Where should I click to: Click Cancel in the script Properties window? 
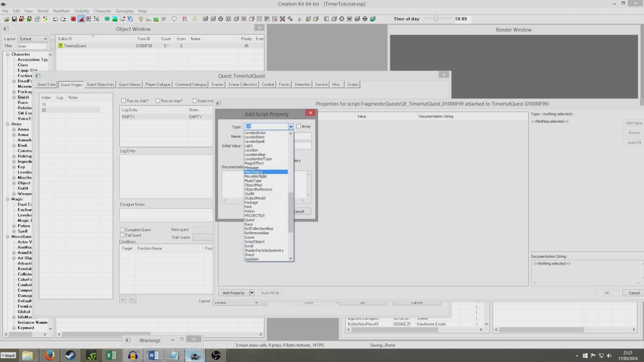click(x=634, y=293)
